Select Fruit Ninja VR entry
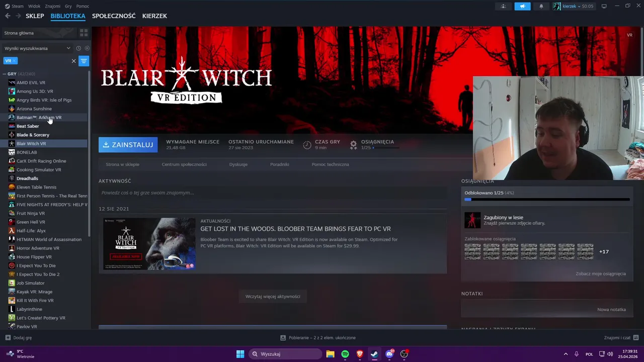Image resolution: width=644 pixels, height=362 pixels. (x=44, y=213)
